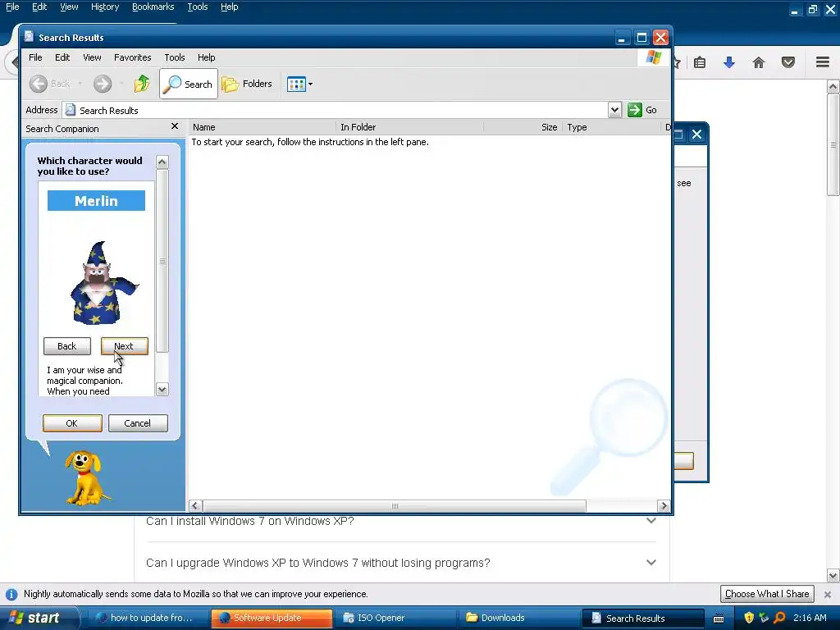Click the Search Results title bar icon
This screenshot has height=630, width=840.
tap(29, 37)
